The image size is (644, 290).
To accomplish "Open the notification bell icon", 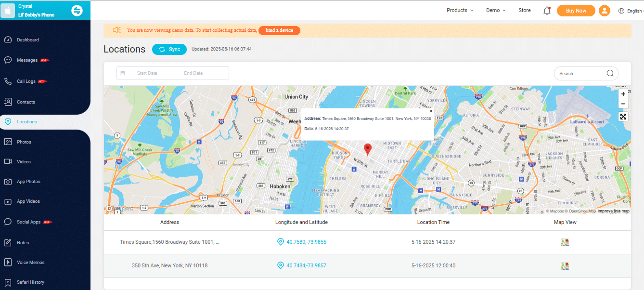I will (547, 11).
